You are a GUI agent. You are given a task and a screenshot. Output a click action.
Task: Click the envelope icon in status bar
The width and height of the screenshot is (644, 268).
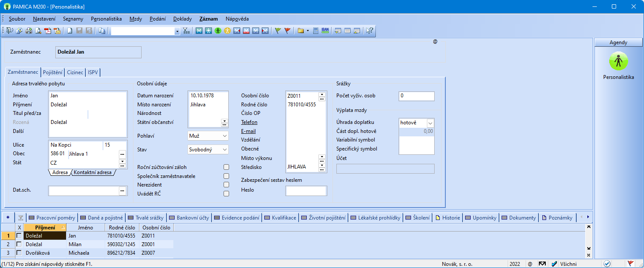point(542,264)
